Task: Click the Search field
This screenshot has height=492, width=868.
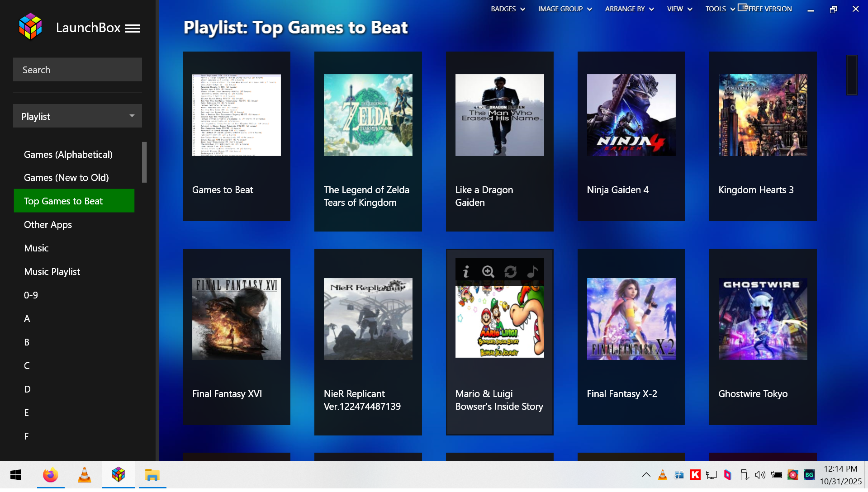Action: (x=77, y=70)
